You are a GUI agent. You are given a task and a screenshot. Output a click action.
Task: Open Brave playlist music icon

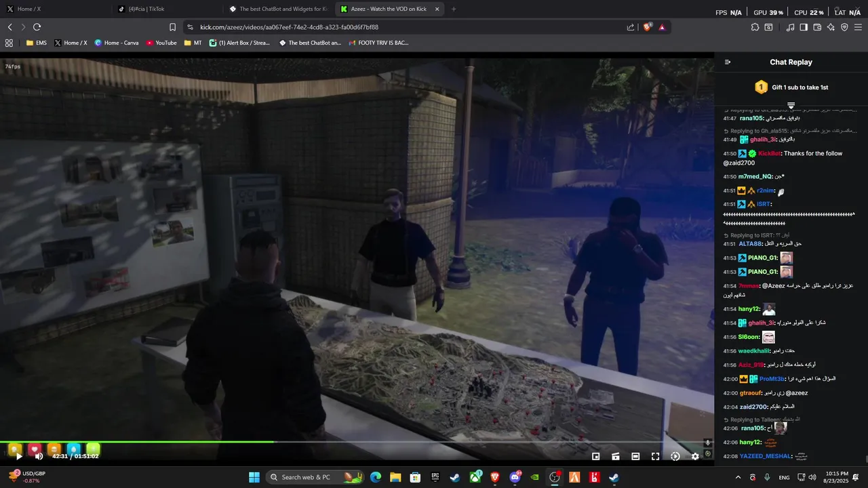coord(790,27)
